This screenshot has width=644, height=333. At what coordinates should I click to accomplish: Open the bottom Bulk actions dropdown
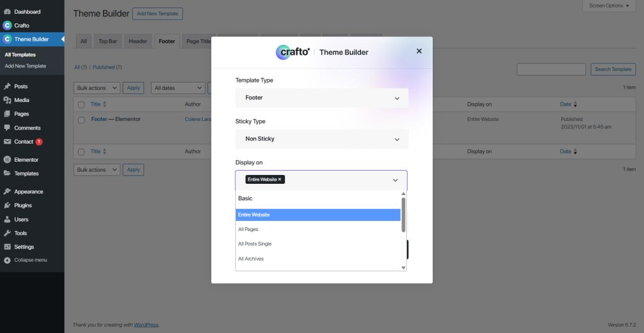point(97,170)
